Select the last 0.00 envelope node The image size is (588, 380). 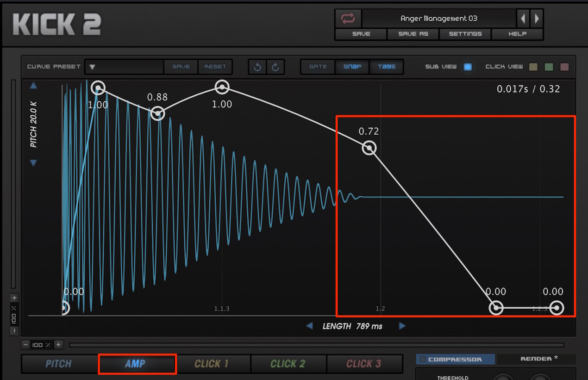tap(557, 308)
